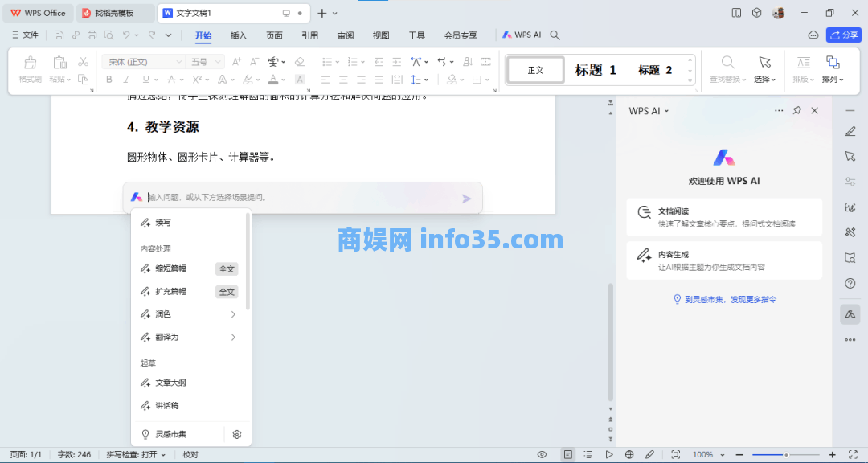Viewport: 868px width, 463px height.
Task: Switch to the 审阅 ribbon tab
Action: (346, 35)
